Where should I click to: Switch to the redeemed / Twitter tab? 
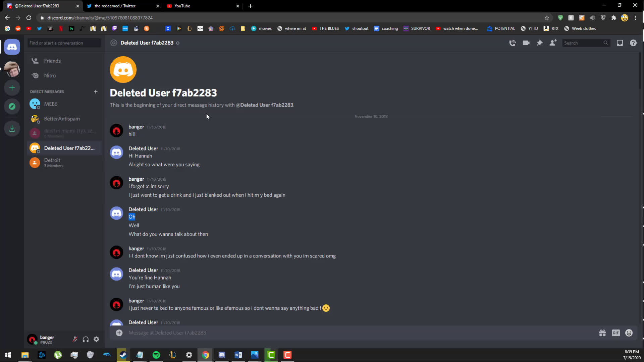123,6
